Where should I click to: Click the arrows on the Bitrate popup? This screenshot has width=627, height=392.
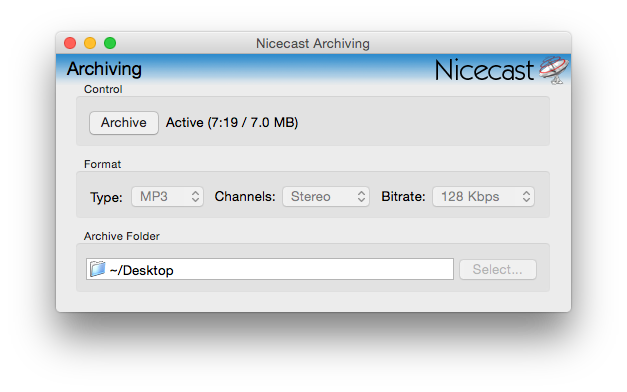[526, 197]
